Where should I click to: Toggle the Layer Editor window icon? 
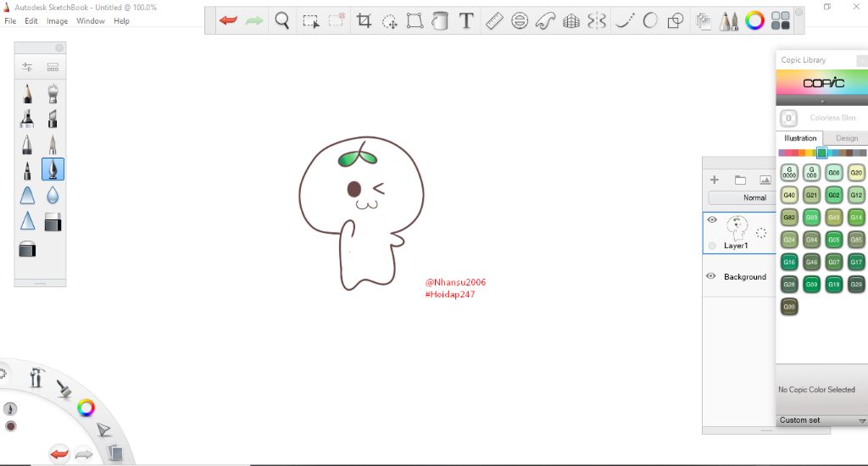(704, 21)
